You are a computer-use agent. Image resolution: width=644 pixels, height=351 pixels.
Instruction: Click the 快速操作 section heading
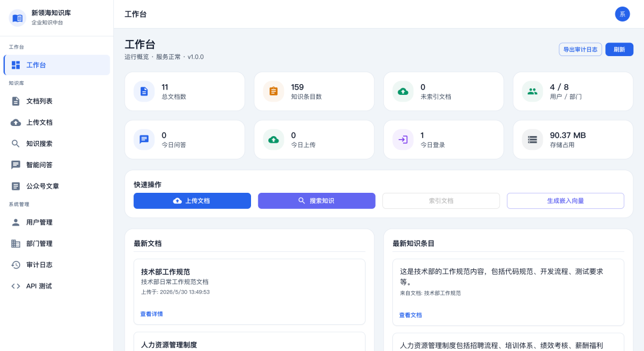(147, 184)
